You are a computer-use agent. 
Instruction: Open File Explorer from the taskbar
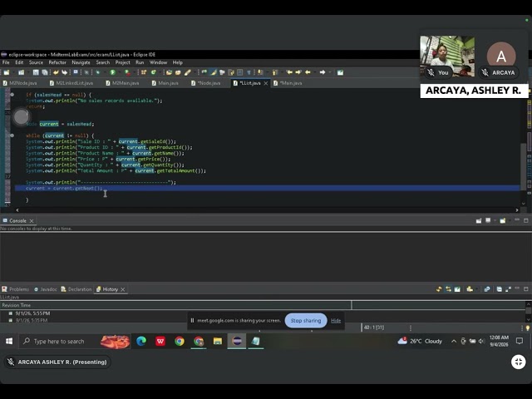tap(218, 341)
